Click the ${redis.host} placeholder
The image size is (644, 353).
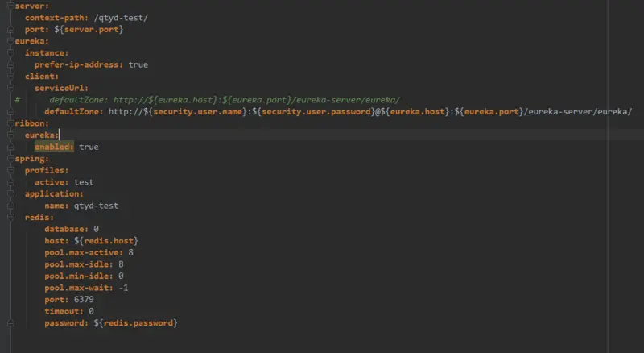[106, 241]
